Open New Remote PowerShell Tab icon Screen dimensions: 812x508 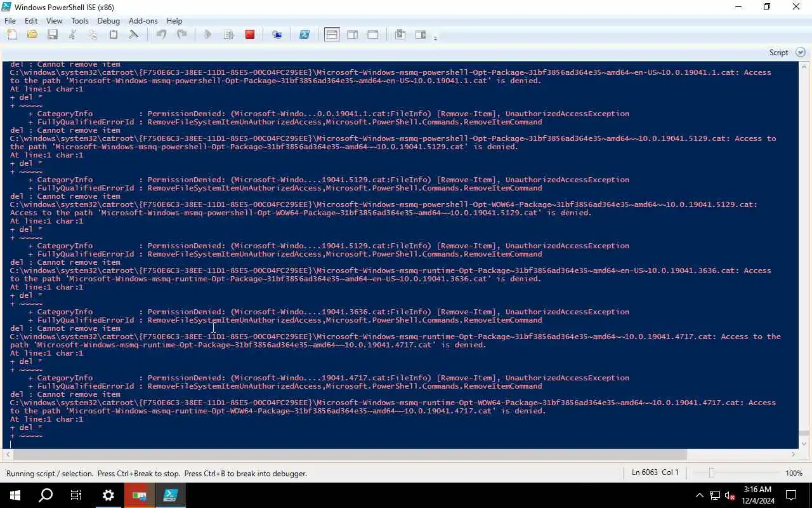point(277,35)
